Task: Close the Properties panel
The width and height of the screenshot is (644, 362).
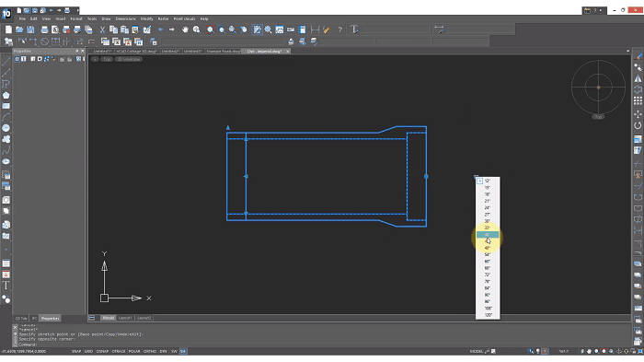Action: [x=83, y=51]
